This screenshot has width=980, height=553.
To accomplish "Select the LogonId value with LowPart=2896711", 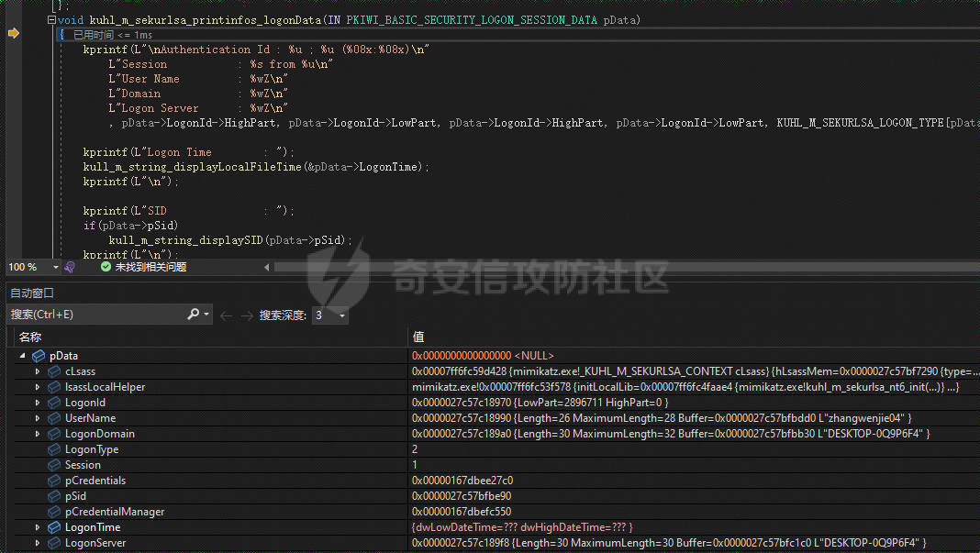I will [540, 403].
